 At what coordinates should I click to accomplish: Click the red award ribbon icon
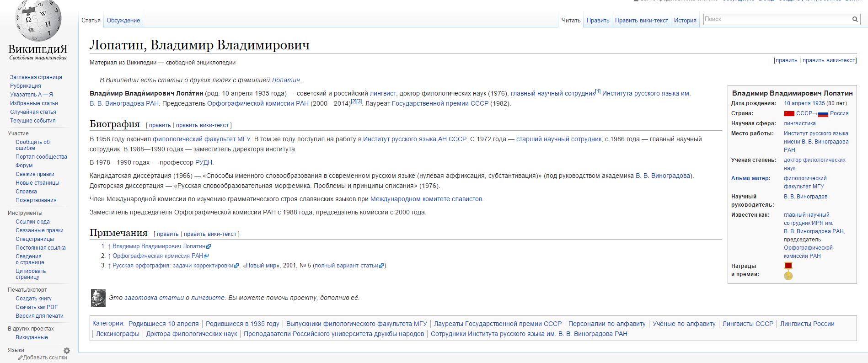coord(788,266)
